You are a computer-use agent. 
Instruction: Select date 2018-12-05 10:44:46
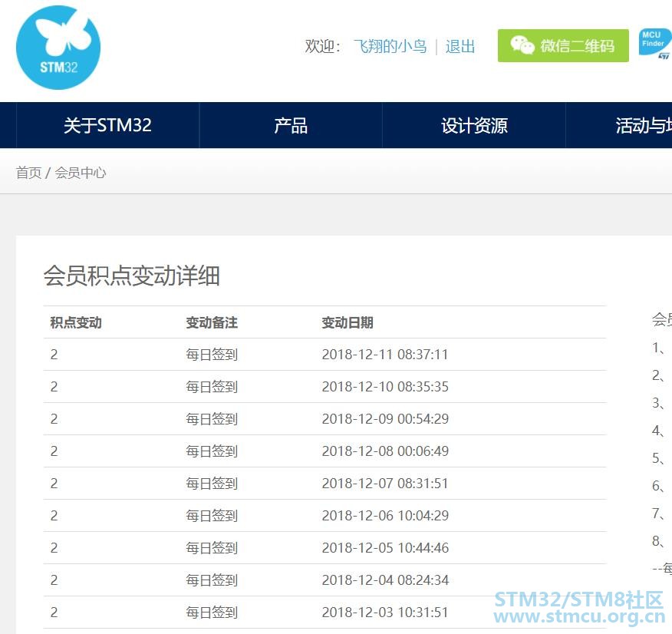point(385,548)
